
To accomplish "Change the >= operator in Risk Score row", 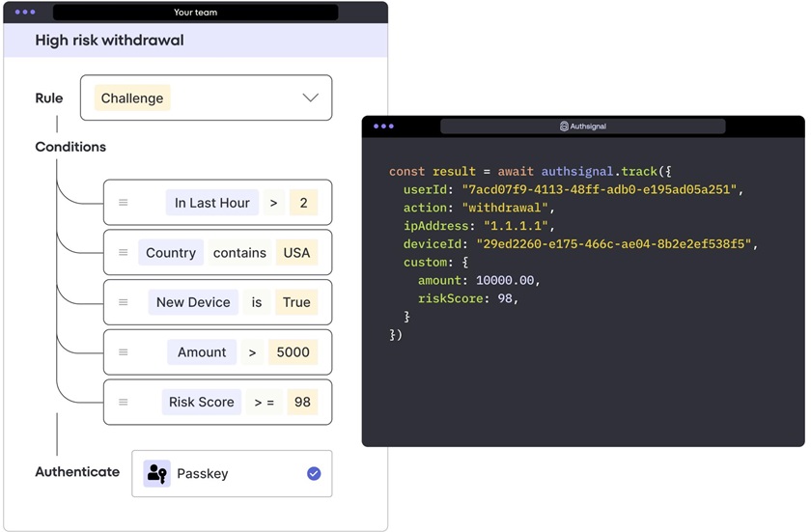I will 265,402.
